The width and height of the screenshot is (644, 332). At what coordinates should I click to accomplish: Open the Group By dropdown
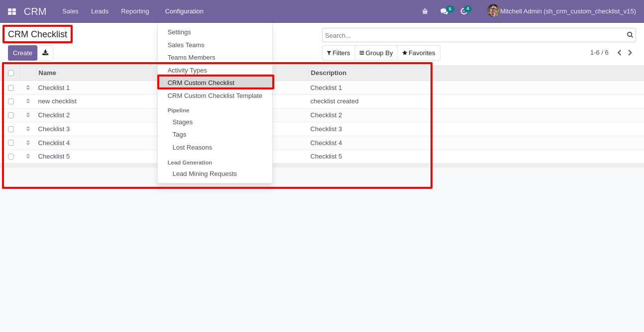376,53
